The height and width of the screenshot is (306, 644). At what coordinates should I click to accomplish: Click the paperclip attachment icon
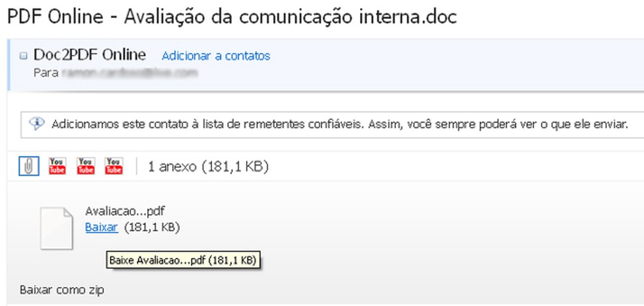(28, 166)
